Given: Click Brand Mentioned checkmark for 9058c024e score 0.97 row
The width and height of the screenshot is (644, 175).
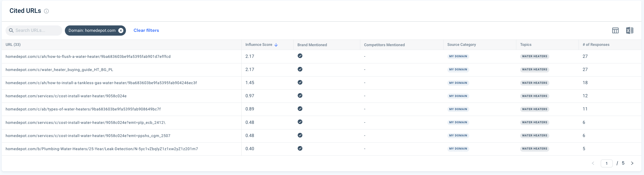Looking at the screenshot, I should coord(300,96).
